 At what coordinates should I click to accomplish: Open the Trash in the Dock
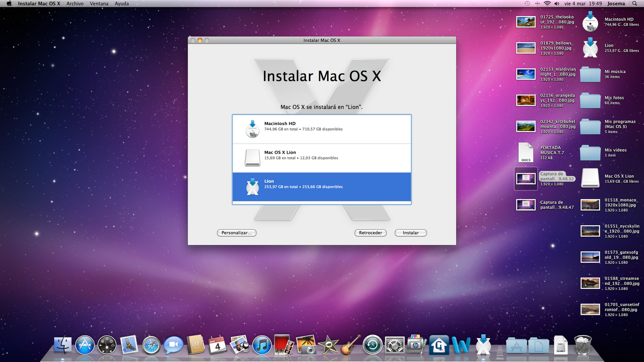[x=583, y=345]
